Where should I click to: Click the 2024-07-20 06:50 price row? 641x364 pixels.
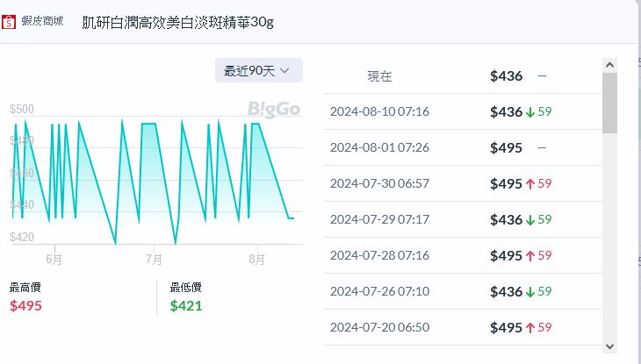(462, 327)
